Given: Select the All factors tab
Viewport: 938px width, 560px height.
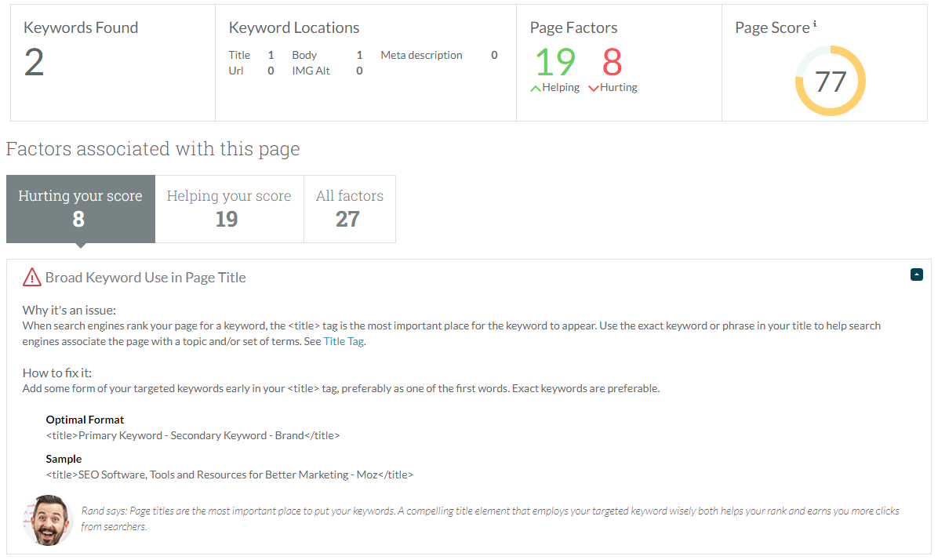Looking at the screenshot, I should pos(349,208).
